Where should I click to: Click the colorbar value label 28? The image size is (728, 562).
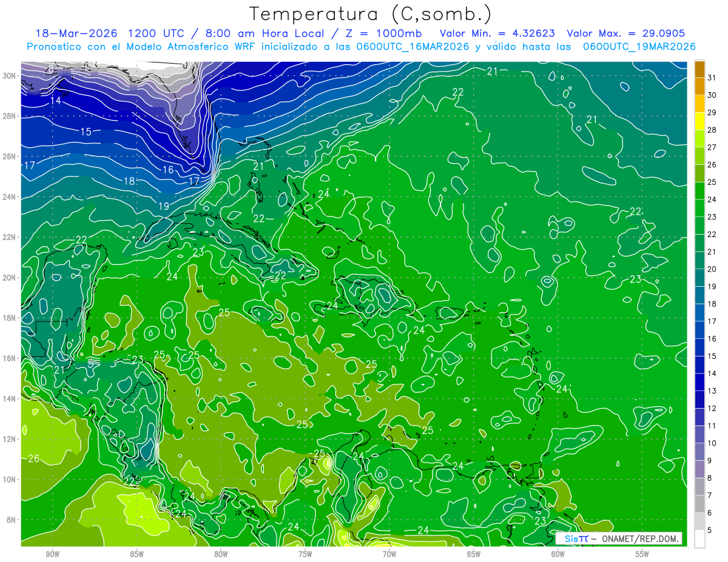click(712, 130)
